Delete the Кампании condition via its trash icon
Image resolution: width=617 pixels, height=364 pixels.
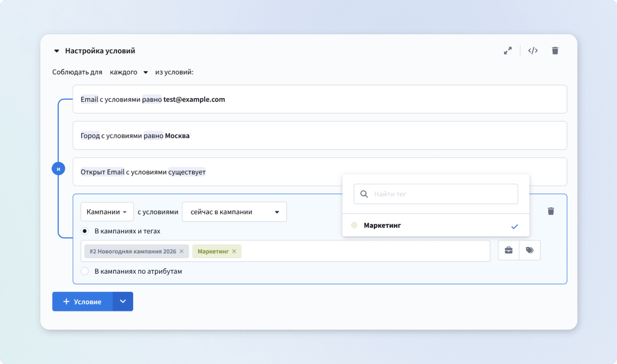coord(551,211)
